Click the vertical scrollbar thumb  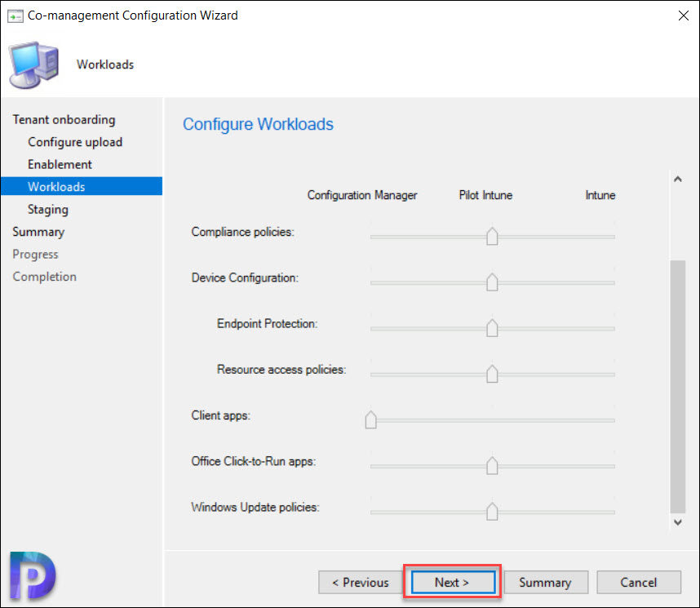point(678,387)
